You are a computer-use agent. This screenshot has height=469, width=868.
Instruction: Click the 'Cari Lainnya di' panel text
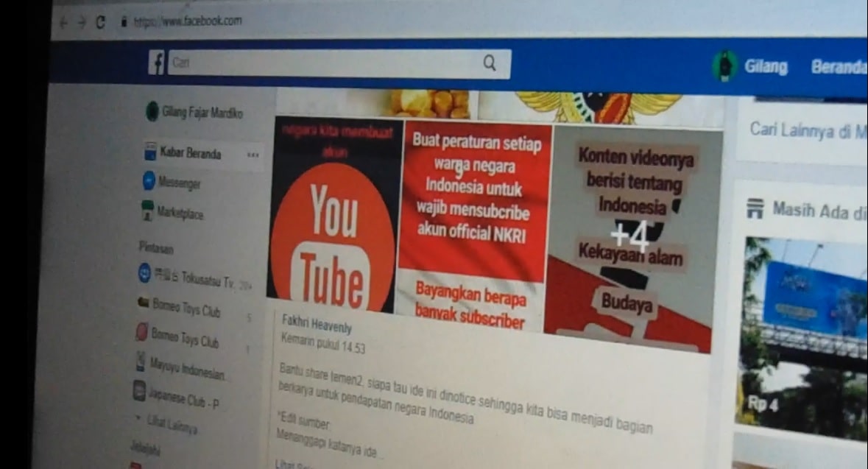click(x=808, y=131)
